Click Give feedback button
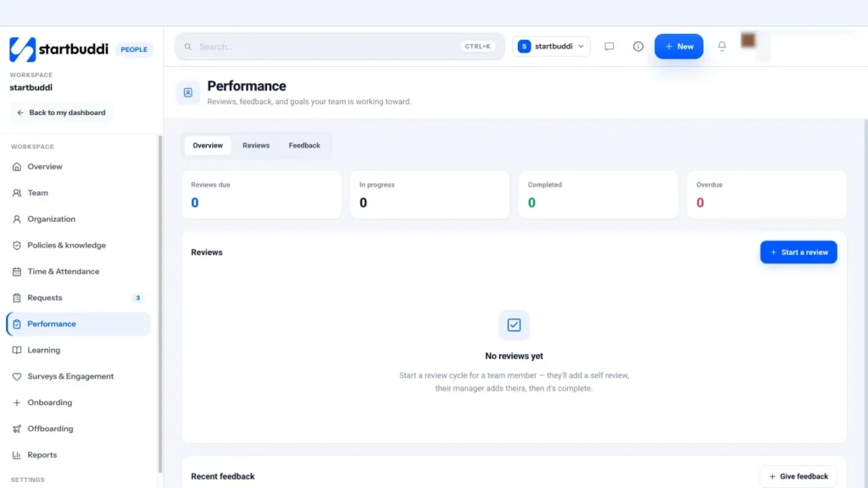Image resolution: width=868 pixels, height=488 pixels. (798, 476)
